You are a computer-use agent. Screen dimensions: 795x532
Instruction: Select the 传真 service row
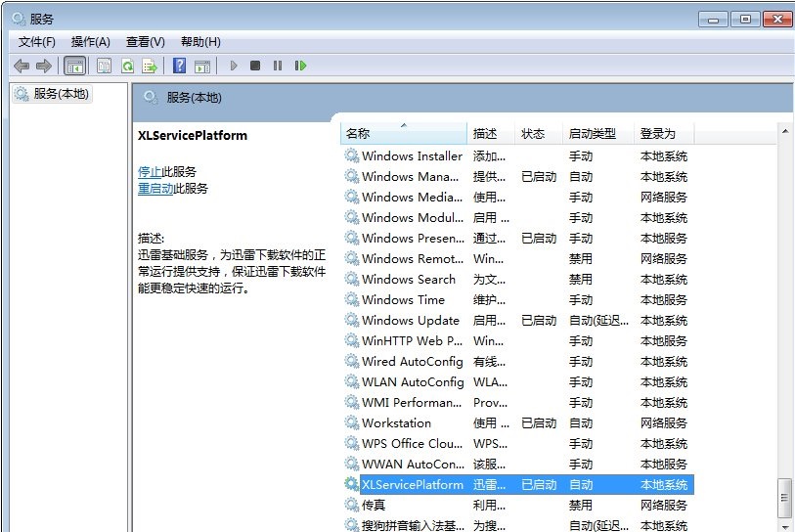[x=517, y=506]
